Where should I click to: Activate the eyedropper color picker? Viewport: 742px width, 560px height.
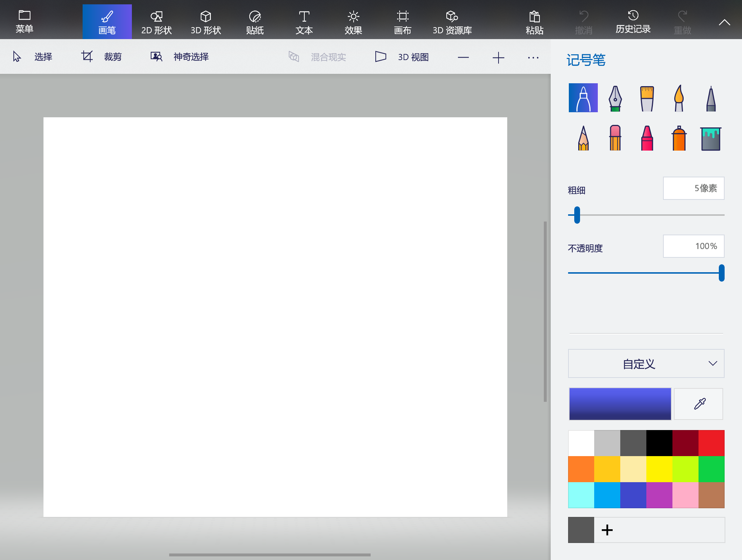click(x=699, y=404)
